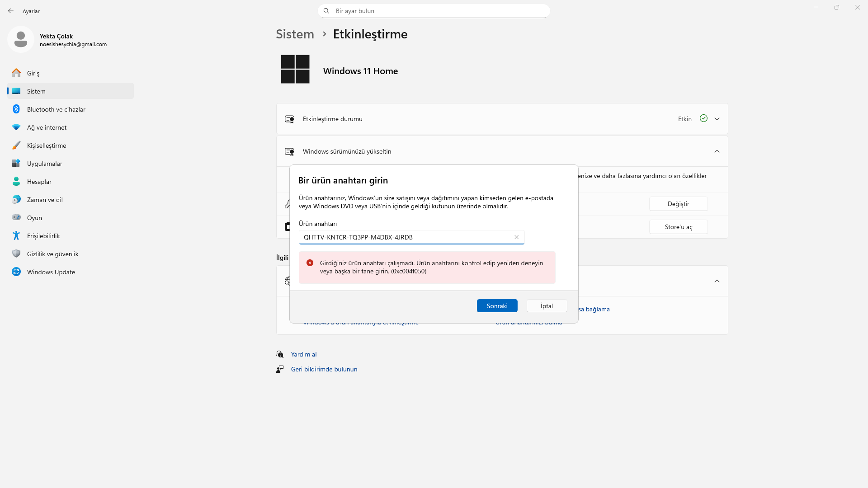This screenshot has width=868, height=488.
Task: Open Hesaplar in the sidebar
Action: 71,181
